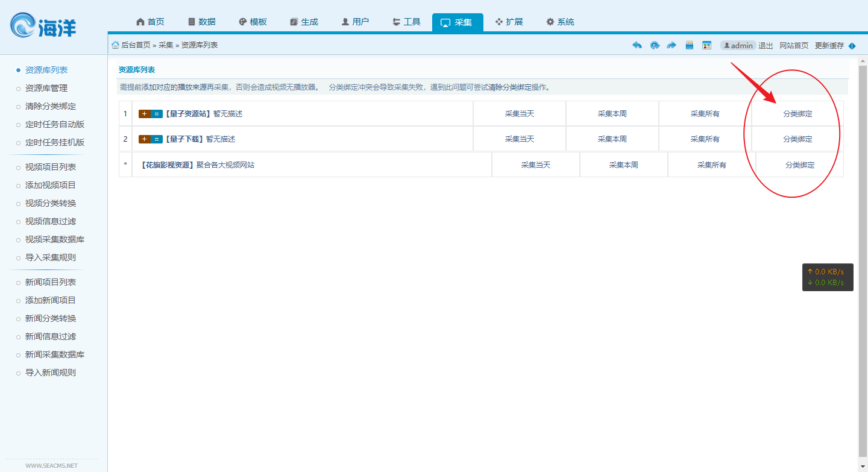Expand the brown plus button on 量子下载 row
Viewport: 868px width, 472px height.
tap(144, 139)
